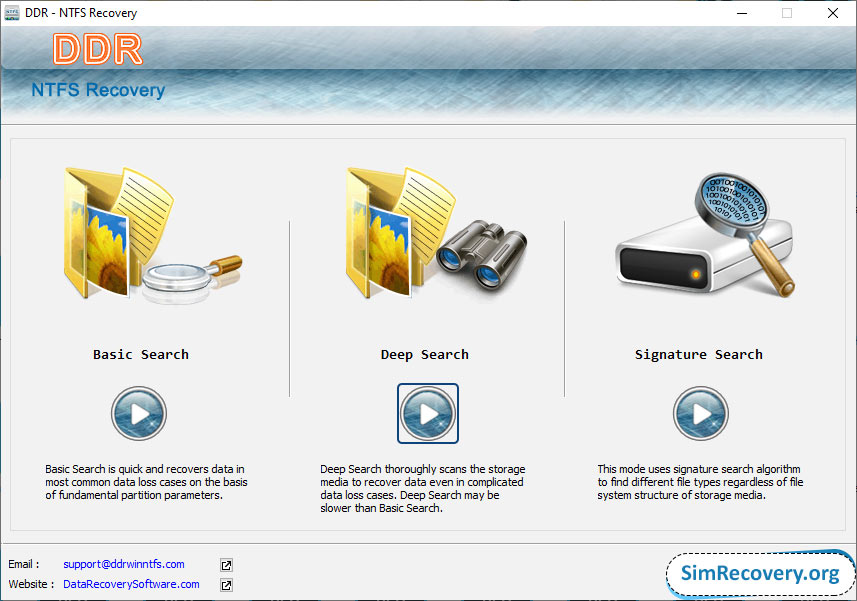Close the DDR NTFS Recovery window
This screenshot has width=857, height=601.
tap(832, 13)
